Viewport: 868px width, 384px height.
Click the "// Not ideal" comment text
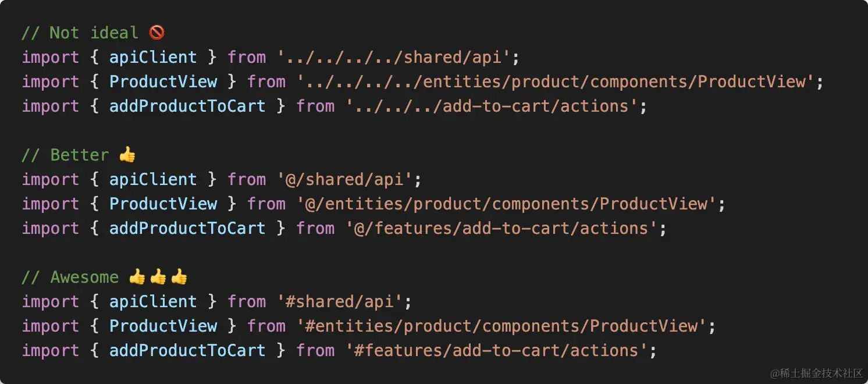click(x=80, y=33)
